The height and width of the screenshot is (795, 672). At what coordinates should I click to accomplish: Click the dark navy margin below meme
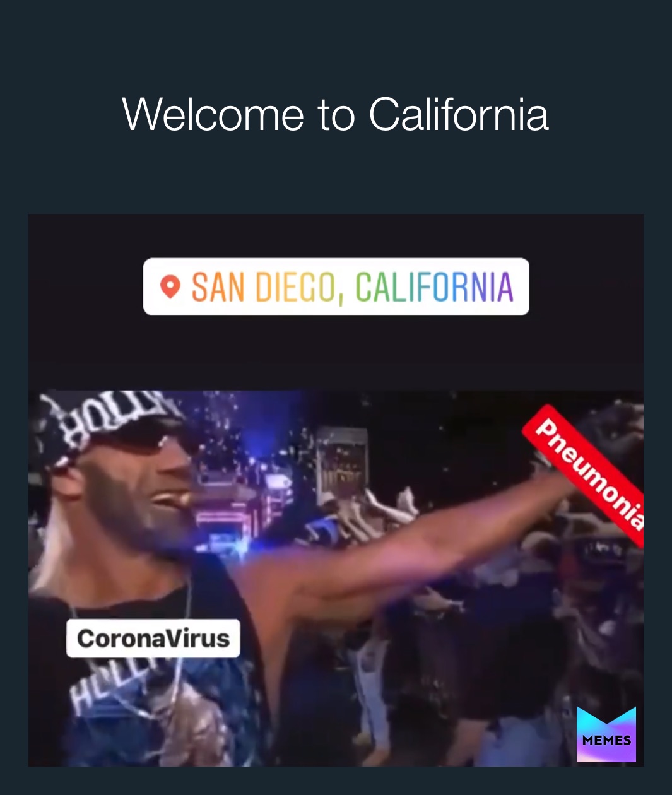click(336, 781)
